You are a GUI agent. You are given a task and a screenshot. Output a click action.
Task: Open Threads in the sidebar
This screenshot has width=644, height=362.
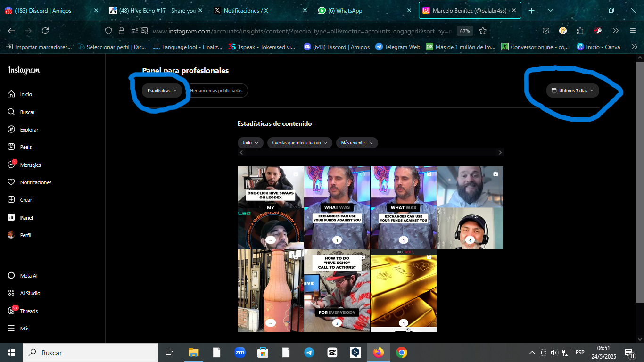pos(23,311)
